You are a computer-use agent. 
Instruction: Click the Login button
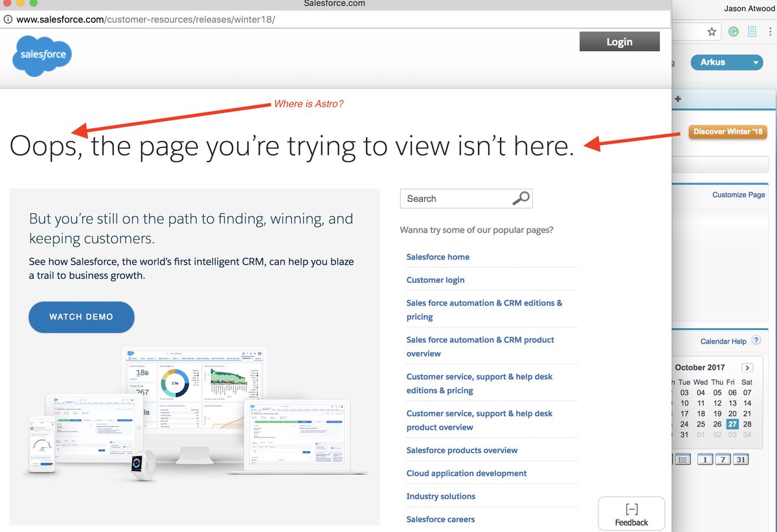(x=620, y=41)
